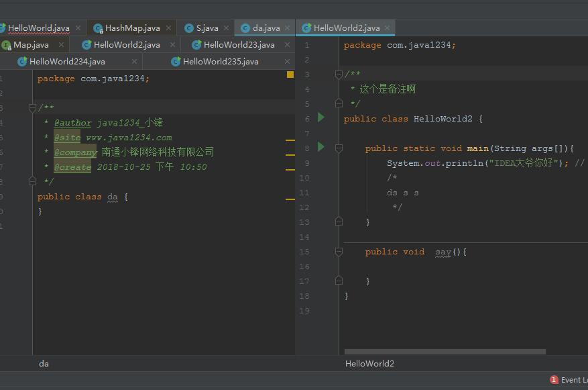The image size is (588, 390).
Task: Click the run icon beside class HelloWorld2
Action: [321, 117]
